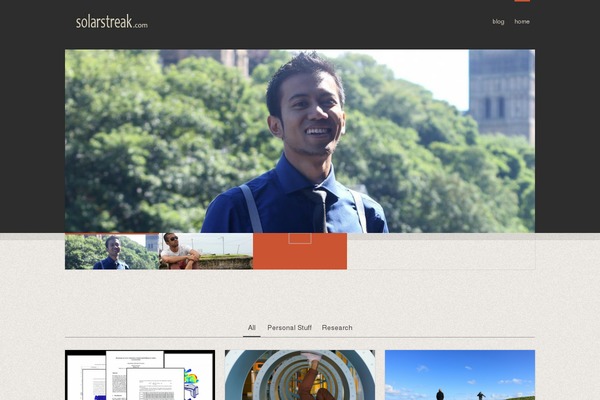The image size is (600, 400).
Task: Click the small orange tab at top right
Action: 522,1
